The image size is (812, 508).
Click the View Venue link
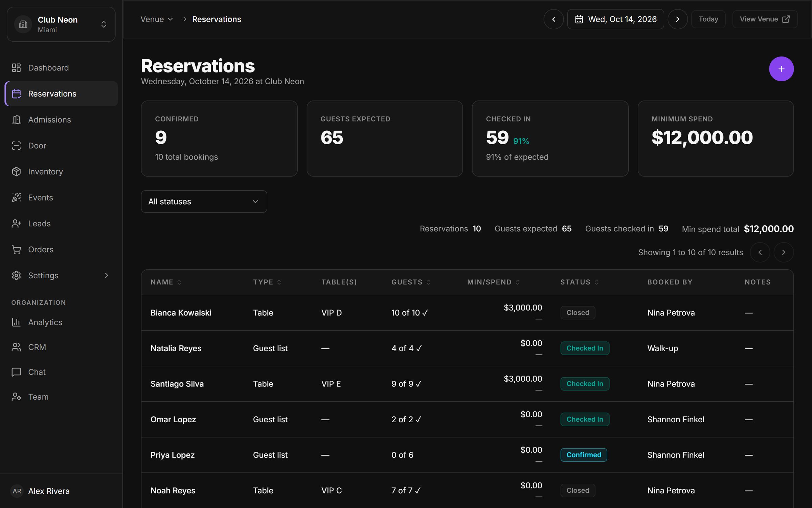click(765, 19)
